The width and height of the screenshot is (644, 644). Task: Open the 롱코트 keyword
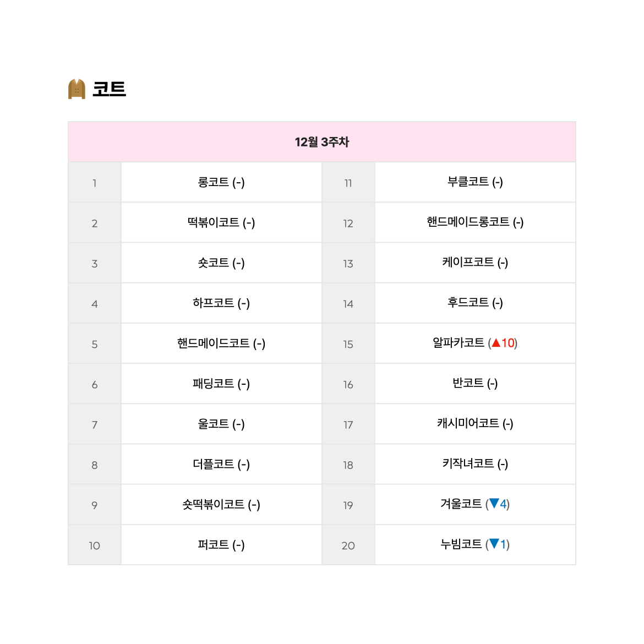[x=214, y=182]
